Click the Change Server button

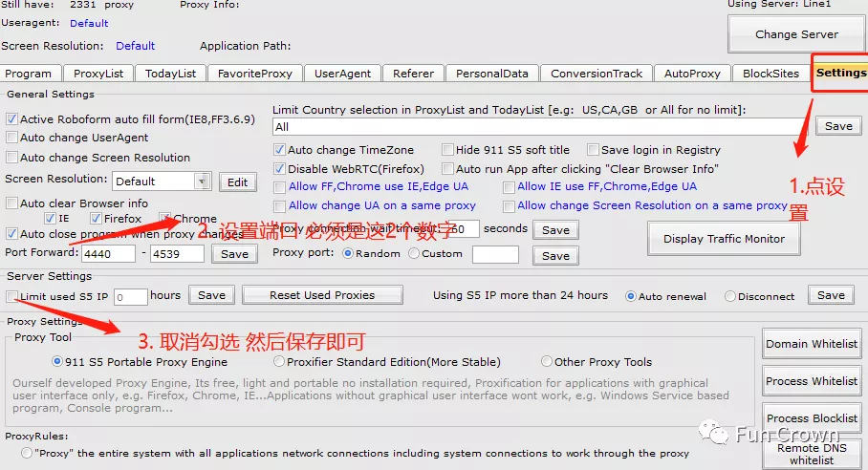point(796,34)
